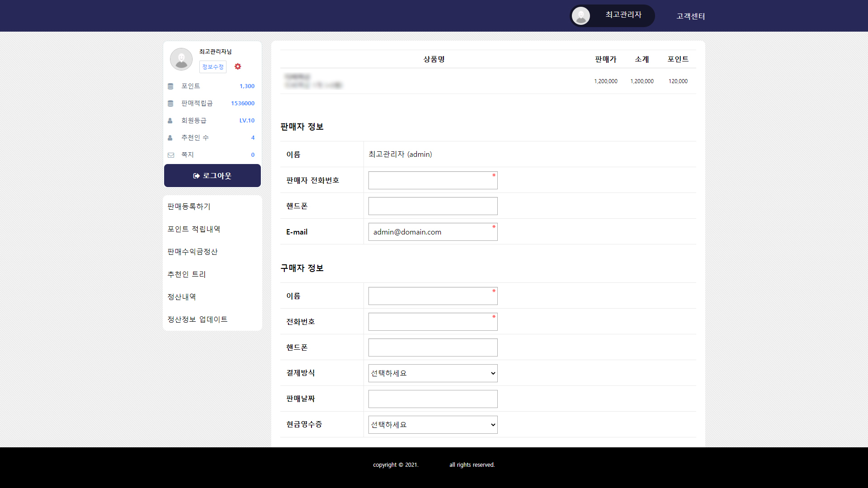Screen dimensions: 868x488
Task: Click the 판매적립금 coins stack icon
Action: [170, 103]
